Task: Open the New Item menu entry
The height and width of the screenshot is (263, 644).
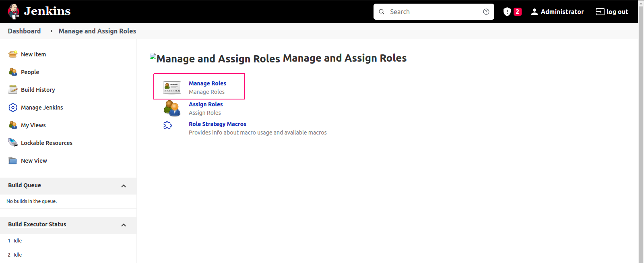Action: pyautogui.click(x=33, y=54)
